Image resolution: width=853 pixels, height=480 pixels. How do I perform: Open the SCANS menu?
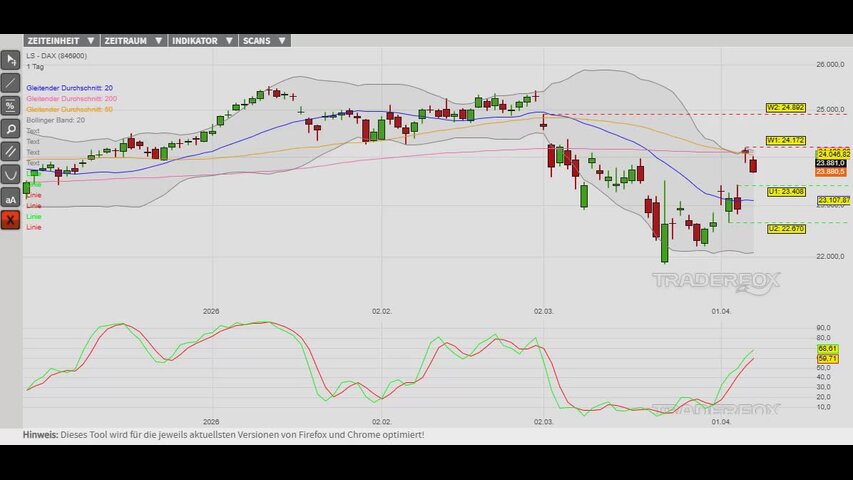tap(264, 41)
